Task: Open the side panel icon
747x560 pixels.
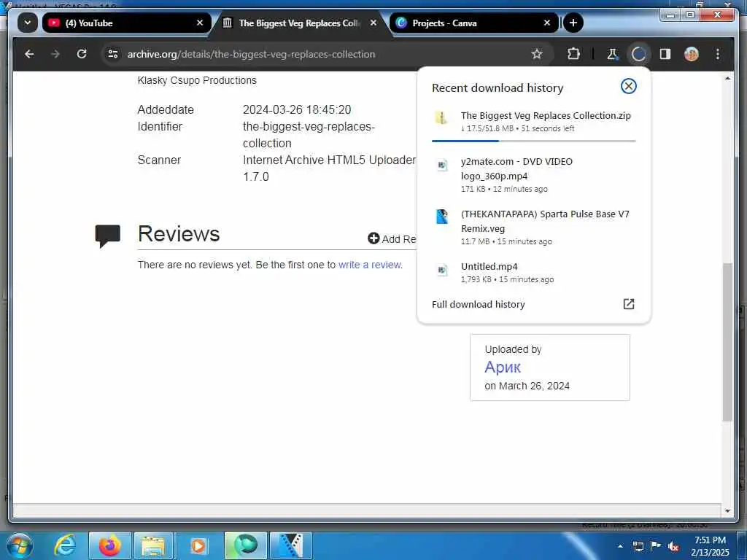Action: 665,54
